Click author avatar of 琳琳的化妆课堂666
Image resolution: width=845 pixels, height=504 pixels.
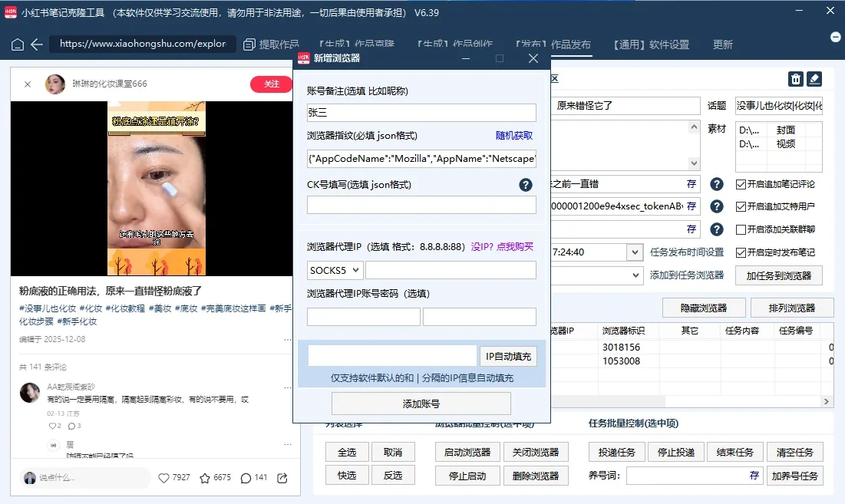click(55, 84)
